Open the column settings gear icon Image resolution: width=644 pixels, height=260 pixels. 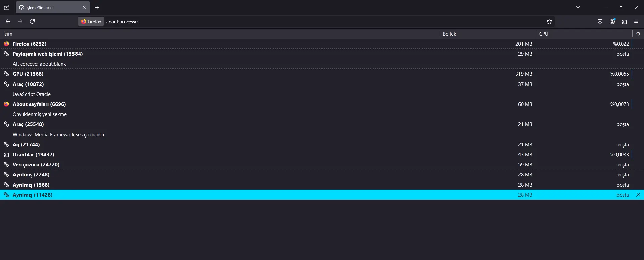(638, 34)
